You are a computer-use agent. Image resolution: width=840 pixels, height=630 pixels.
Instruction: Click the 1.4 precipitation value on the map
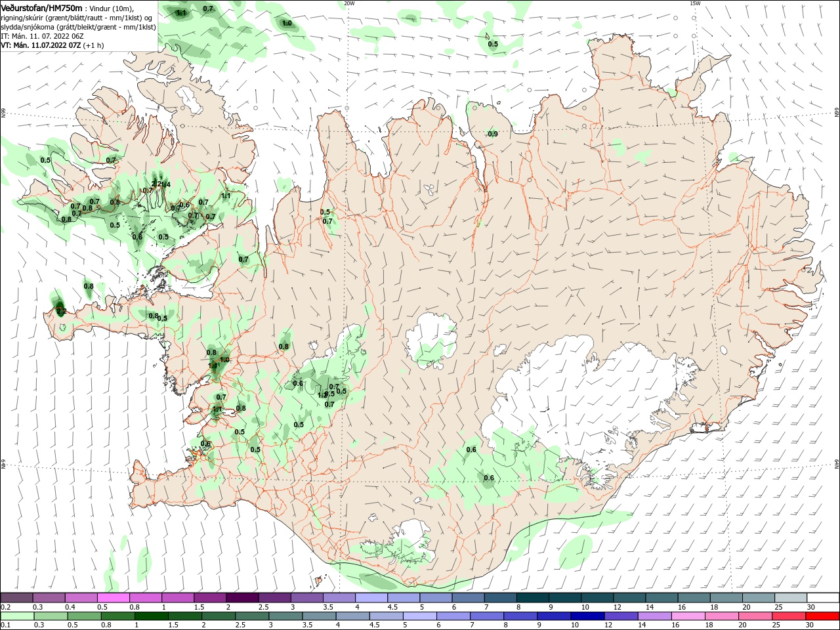click(x=166, y=184)
